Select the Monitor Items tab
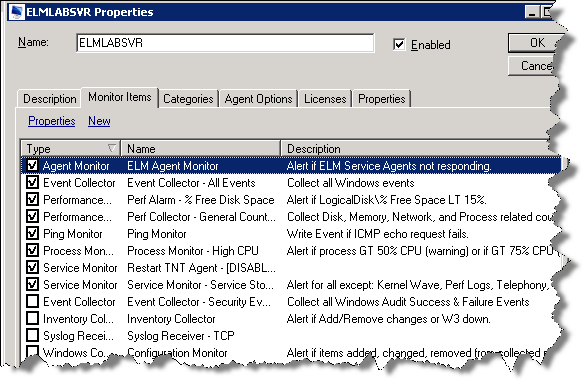Image resolution: width=583 pixels, height=381 pixels. (120, 97)
